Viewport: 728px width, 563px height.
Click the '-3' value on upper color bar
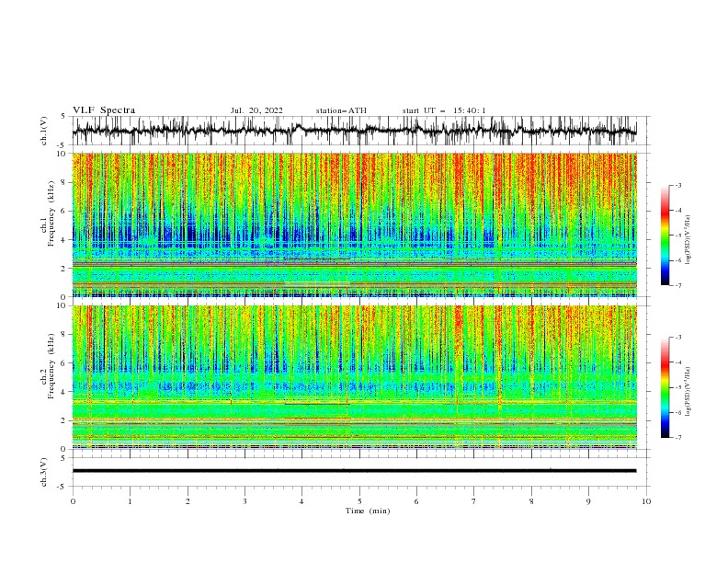[677, 185]
